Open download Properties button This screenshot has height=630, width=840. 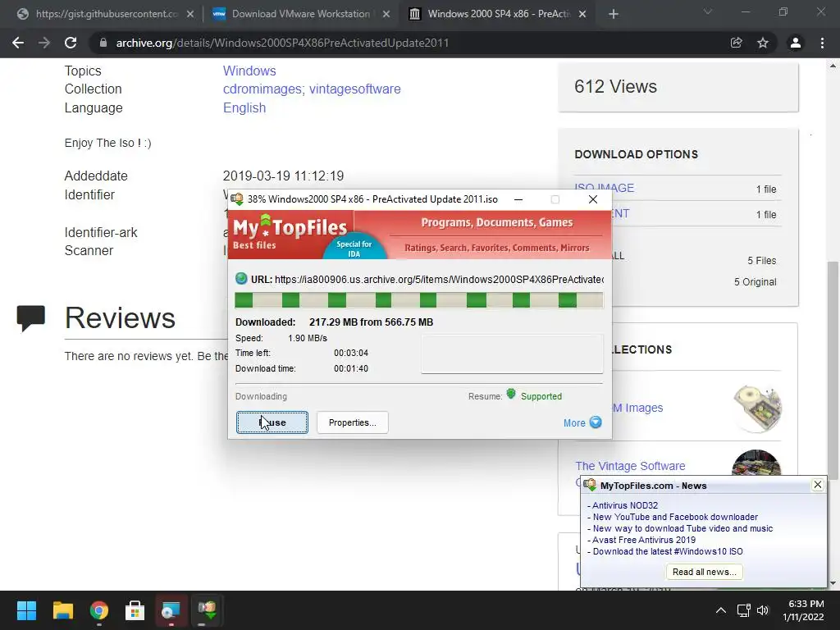(353, 422)
